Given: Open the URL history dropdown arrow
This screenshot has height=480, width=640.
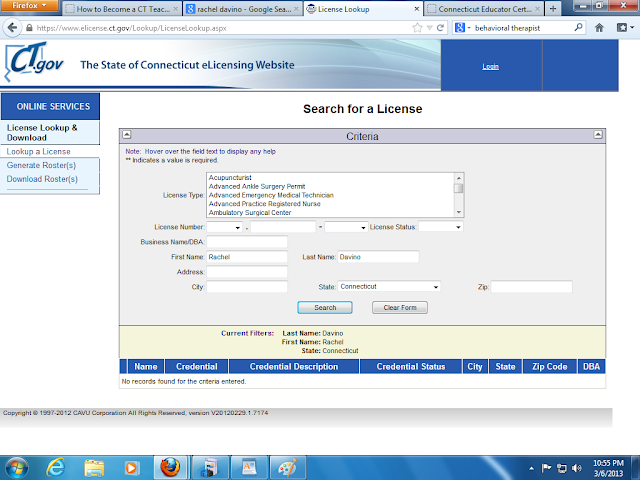Looking at the screenshot, I should pyautogui.click(x=429, y=28).
